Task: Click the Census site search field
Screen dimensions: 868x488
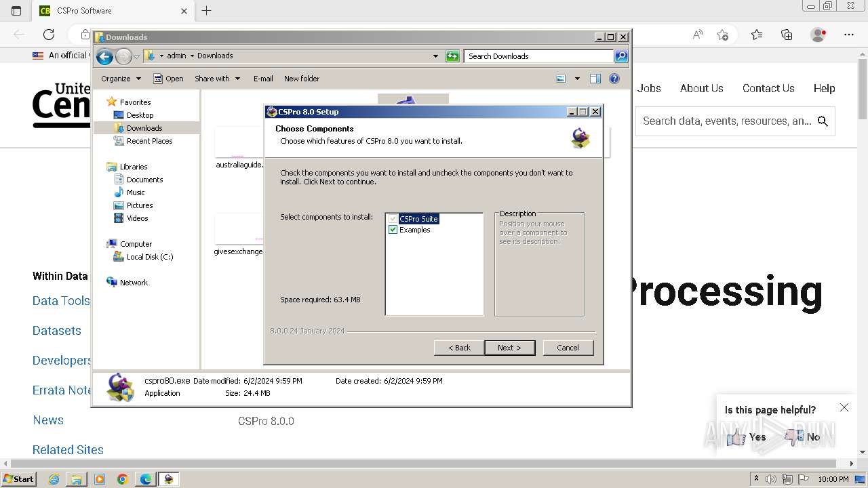Action: tap(735, 121)
